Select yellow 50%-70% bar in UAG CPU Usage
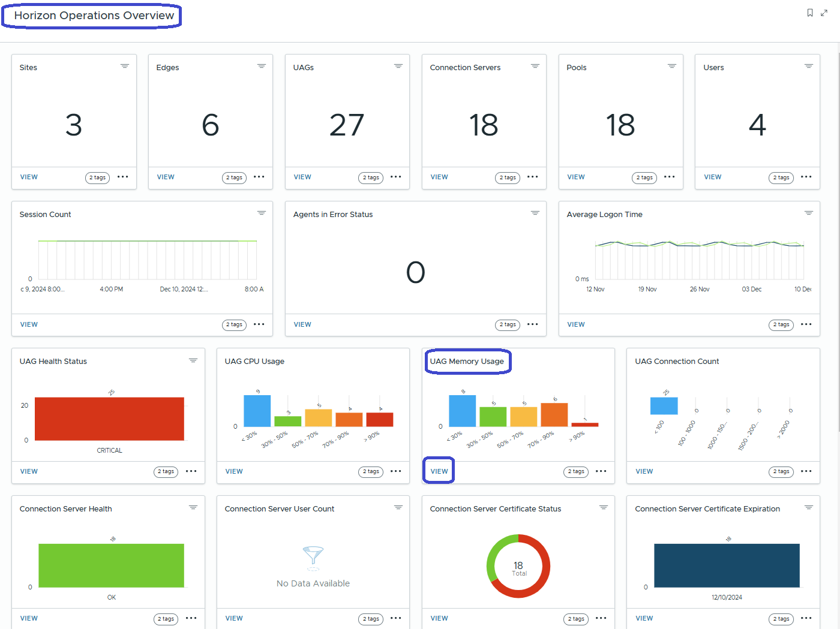This screenshot has height=629, width=840. (318, 418)
